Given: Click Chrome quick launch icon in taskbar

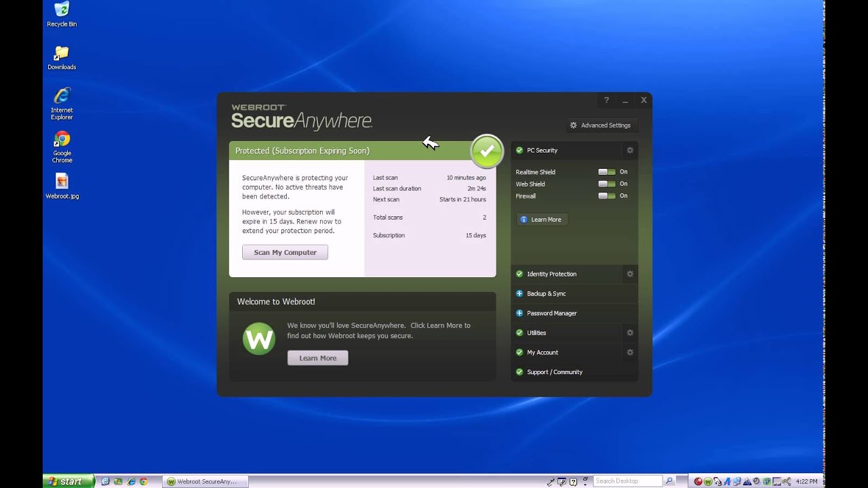Looking at the screenshot, I should pyautogui.click(x=144, y=482).
